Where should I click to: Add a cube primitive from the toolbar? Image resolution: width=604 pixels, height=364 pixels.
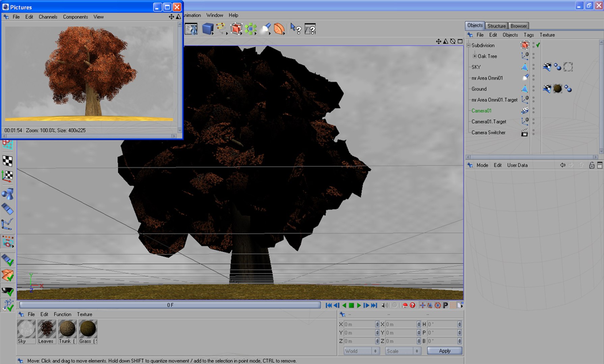(208, 29)
